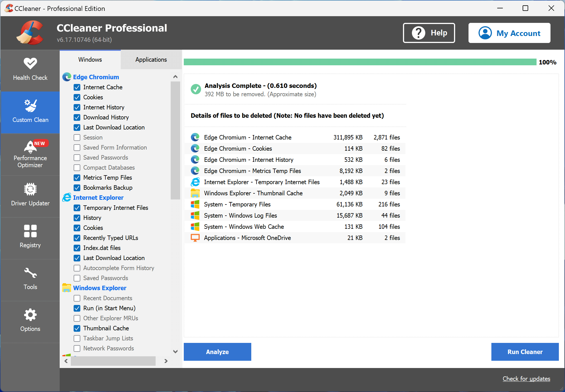This screenshot has width=565, height=392.
Task: Click the Help button in toolbar
Action: [428, 33]
